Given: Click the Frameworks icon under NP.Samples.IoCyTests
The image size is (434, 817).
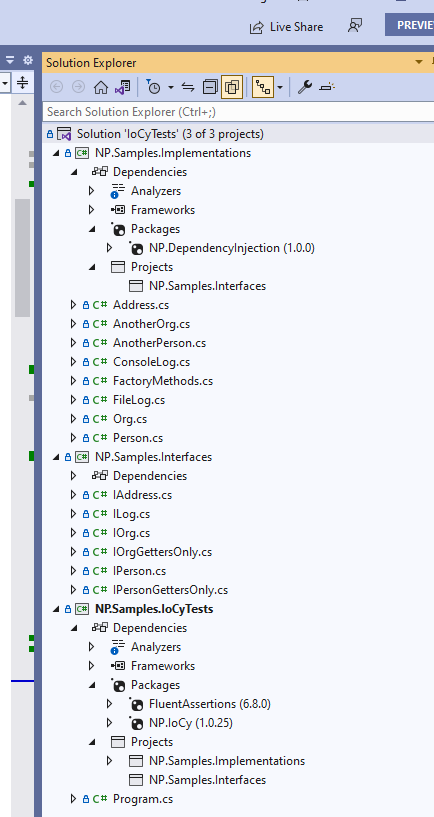Looking at the screenshot, I should coord(118,666).
